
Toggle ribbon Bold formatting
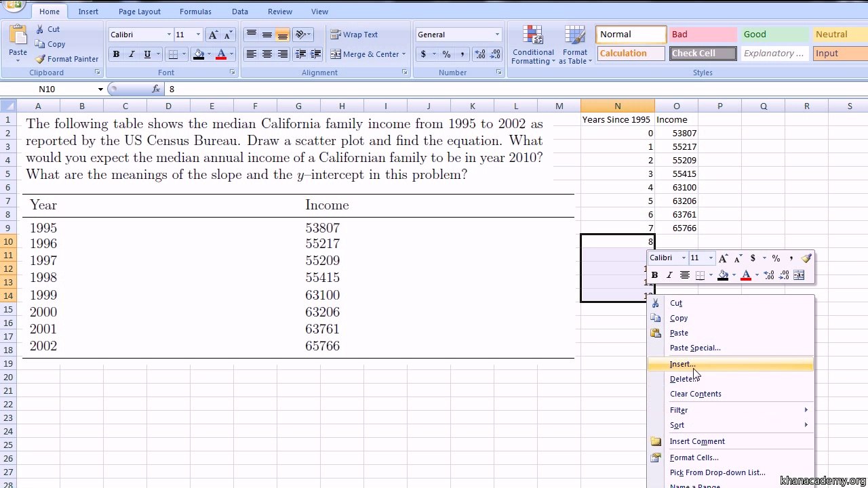116,54
